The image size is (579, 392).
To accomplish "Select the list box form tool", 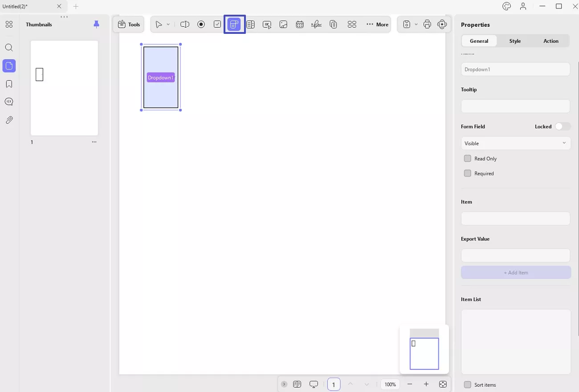I will [x=250, y=24].
